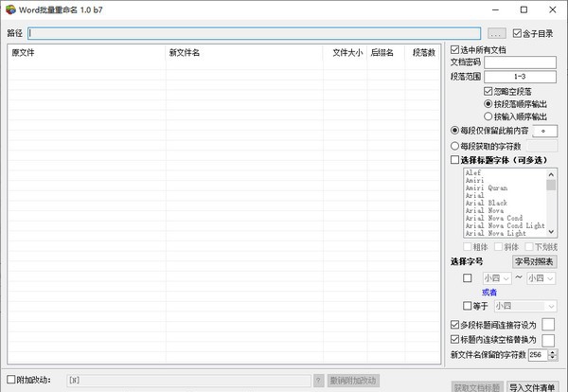Sort by 段落数 column header
This screenshot has width=568, height=392.
[422, 53]
